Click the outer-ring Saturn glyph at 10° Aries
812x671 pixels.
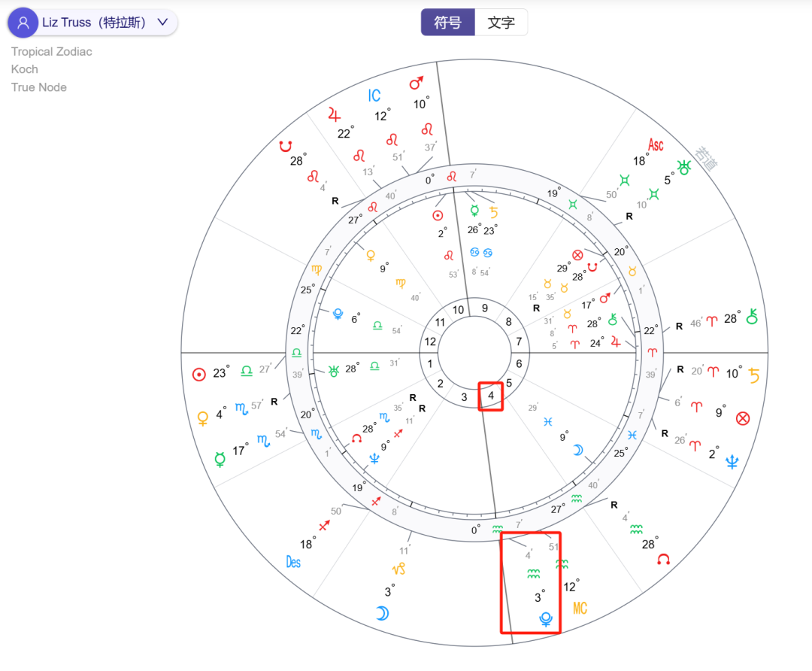[x=754, y=375]
